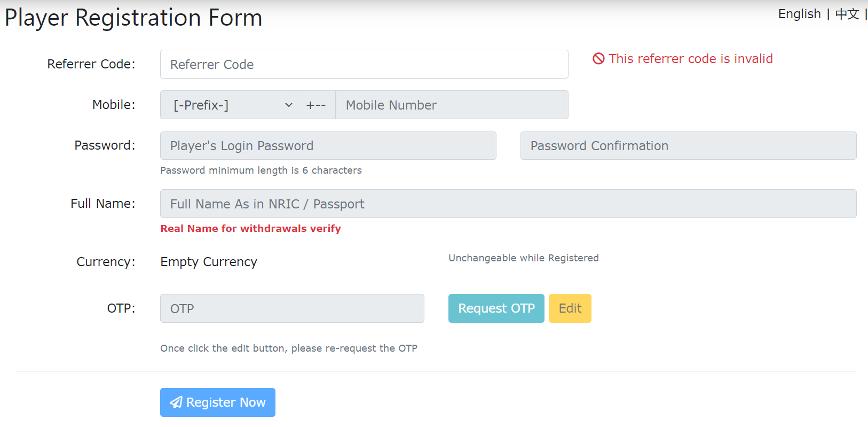Click the Empty Currency text
868x427 pixels.
click(209, 262)
